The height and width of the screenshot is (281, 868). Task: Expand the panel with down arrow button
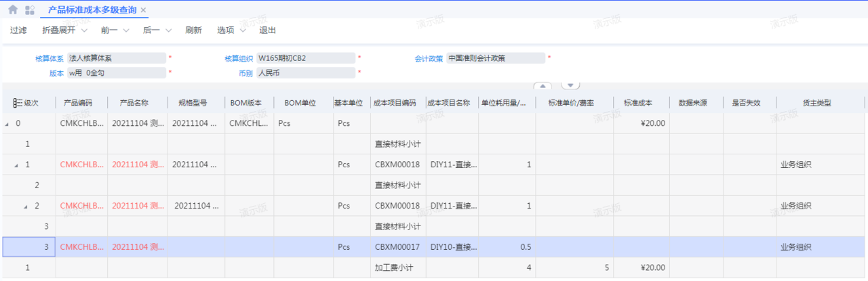tap(571, 86)
